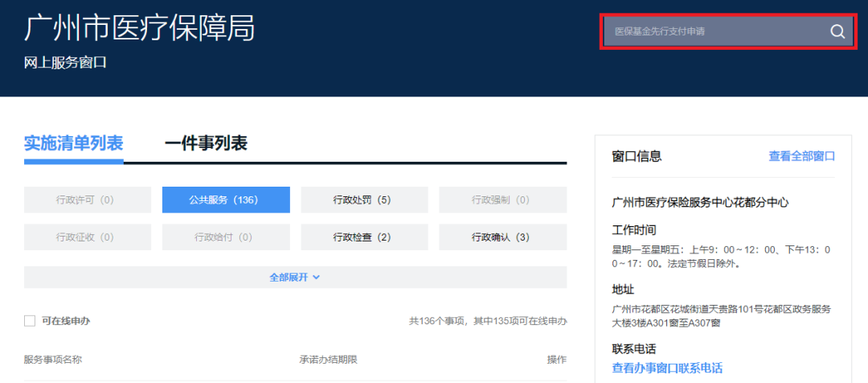Screen dimensions: 868x383
Task: Expand all categories with 全部展开
Action: coord(294,277)
